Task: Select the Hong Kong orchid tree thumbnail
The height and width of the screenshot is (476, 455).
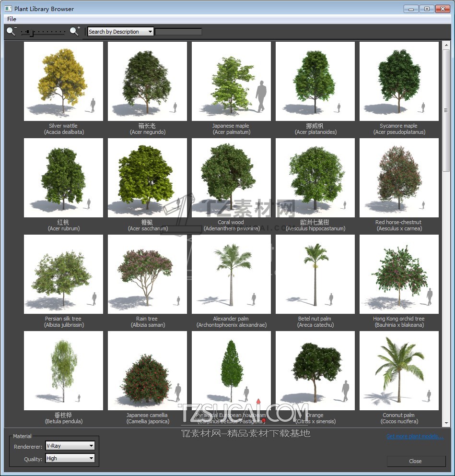Action: [x=399, y=274]
